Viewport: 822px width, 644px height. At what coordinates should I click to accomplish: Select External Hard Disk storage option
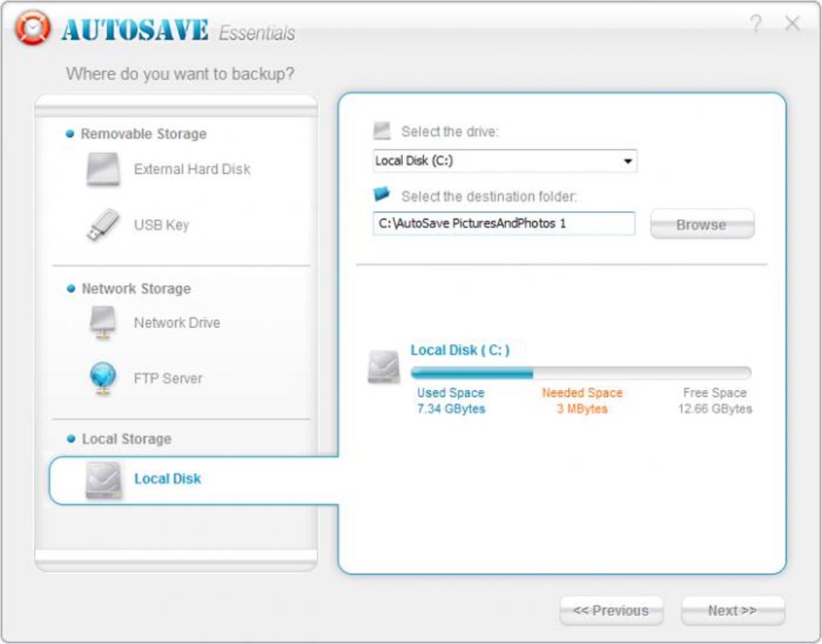[x=192, y=169]
